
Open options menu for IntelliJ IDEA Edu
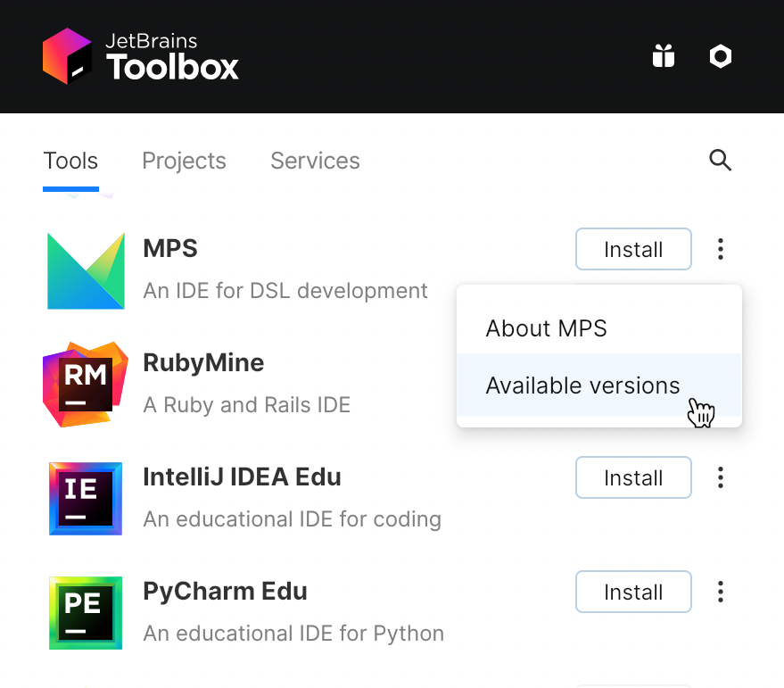click(720, 477)
